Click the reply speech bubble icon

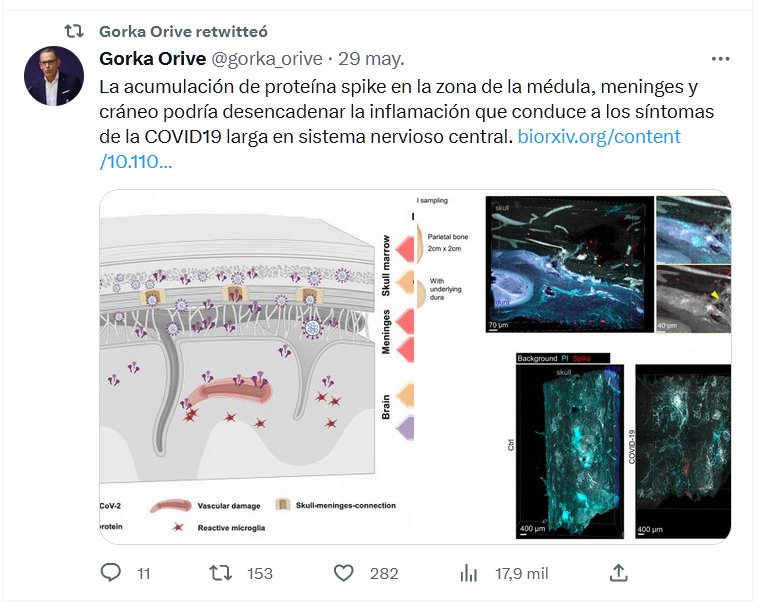tap(110, 572)
